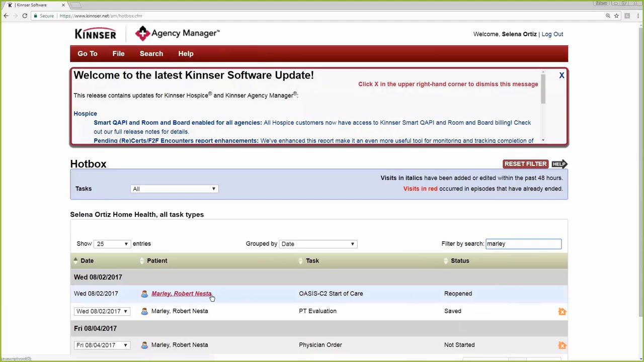
Task: Open the Go To menu
Action: click(88, 54)
